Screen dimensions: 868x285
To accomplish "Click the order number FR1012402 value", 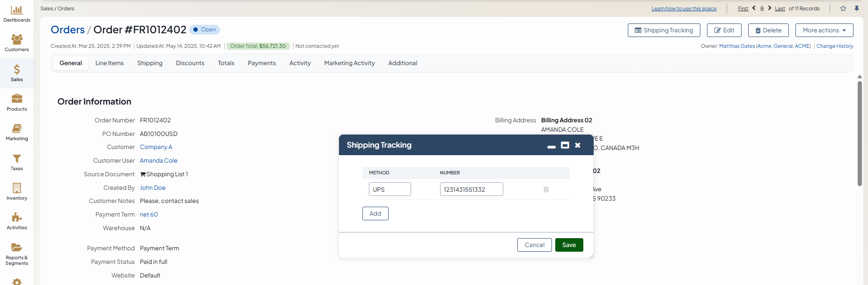I will click(x=155, y=120).
